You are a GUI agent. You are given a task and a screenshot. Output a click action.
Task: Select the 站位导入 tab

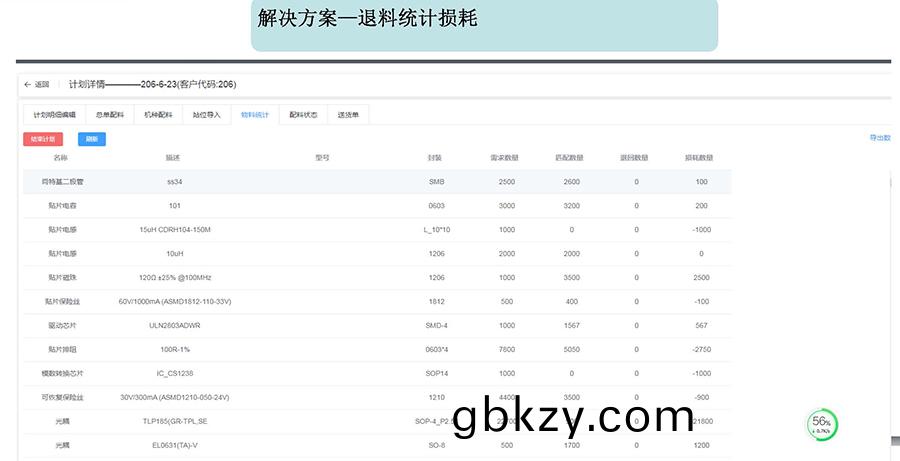point(206,115)
